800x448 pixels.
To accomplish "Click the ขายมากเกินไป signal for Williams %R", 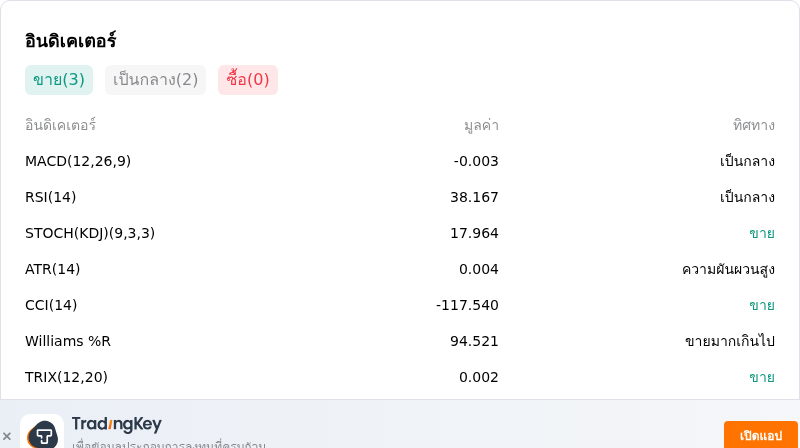I will [730, 341].
